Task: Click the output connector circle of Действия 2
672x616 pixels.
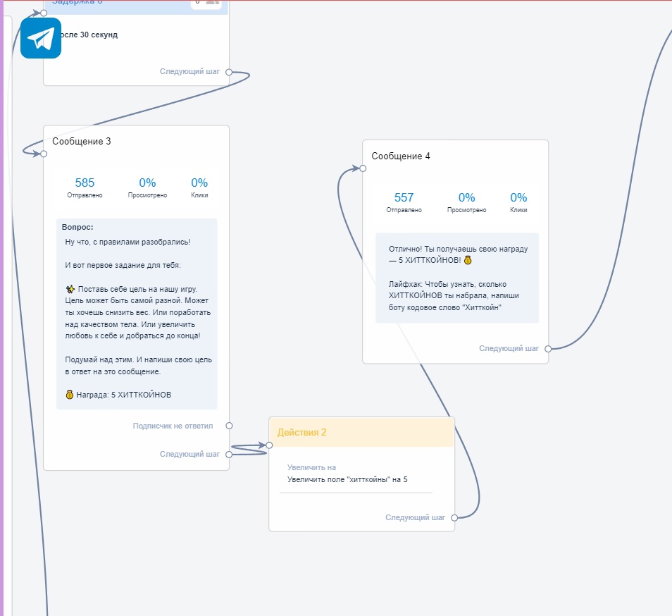Action: tap(455, 517)
